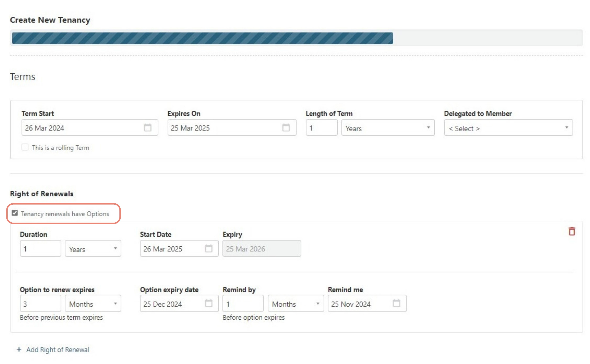Open the Option expiry date calendar icon
Screen dimensions: 590x364
pos(209,303)
